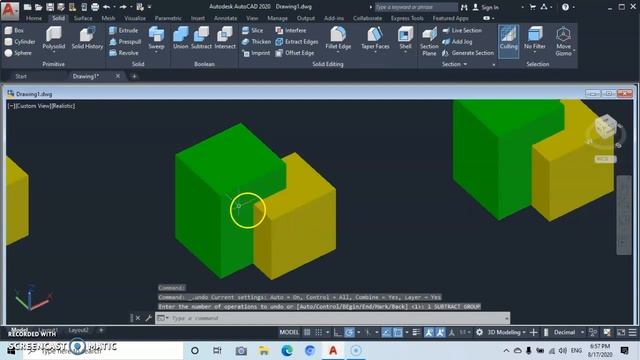Viewport: 640px width, 360px height.
Task: Open the Help question mark menu
Action: click(x=565, y=7)
